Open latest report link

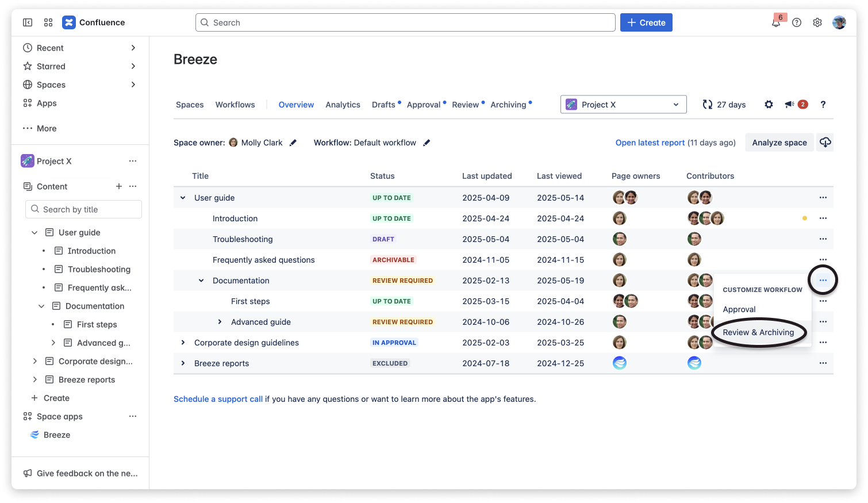pos(650,143)
